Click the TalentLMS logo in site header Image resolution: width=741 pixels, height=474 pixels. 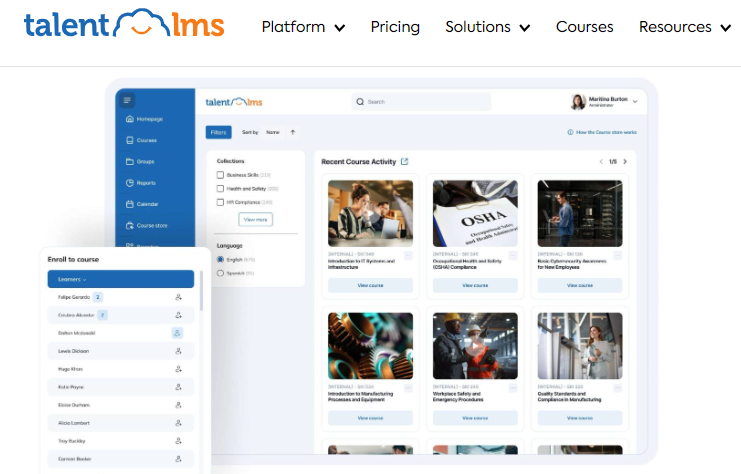pos(124,24)
